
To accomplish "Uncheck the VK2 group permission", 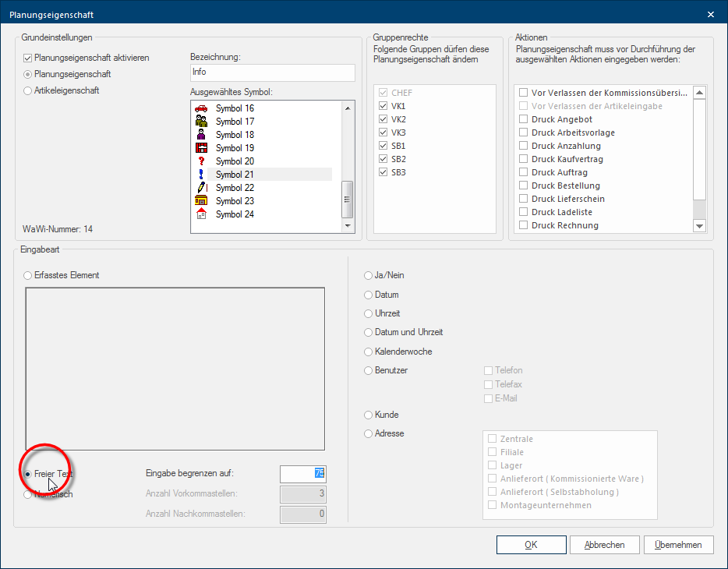I will tap(383, 119).
